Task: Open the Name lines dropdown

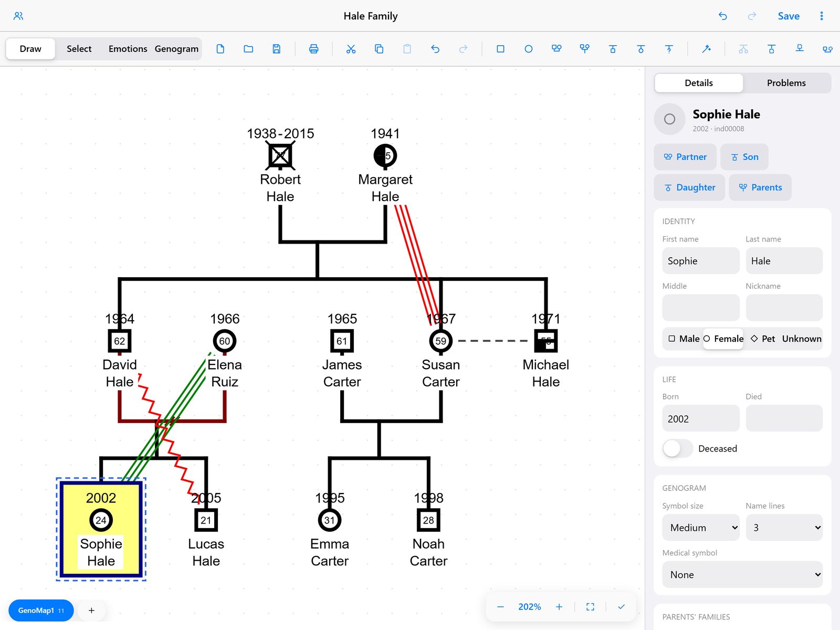Action: (784, 528)
